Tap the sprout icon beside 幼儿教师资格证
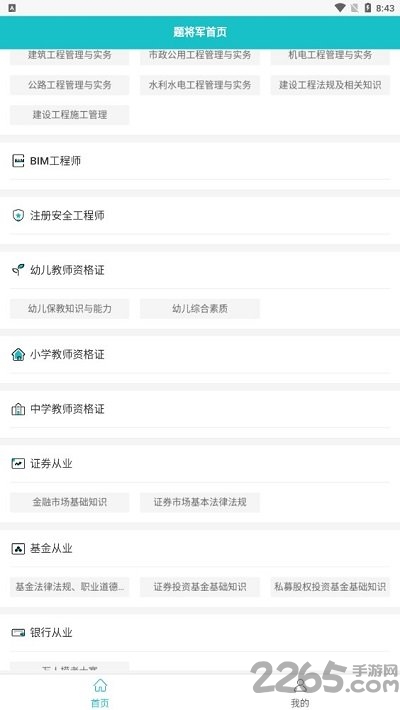The height and width of the screenshot is (710, 400). pyautogui.click(x=18, y=270)
